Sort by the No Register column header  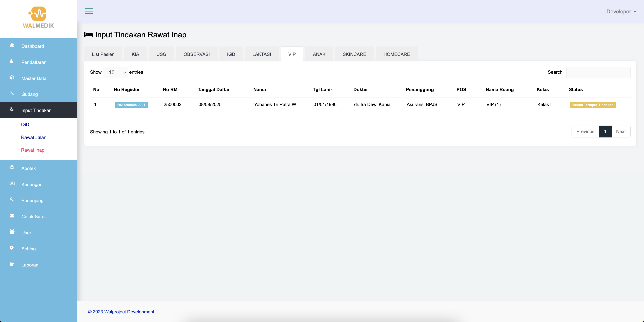(127, 90)
